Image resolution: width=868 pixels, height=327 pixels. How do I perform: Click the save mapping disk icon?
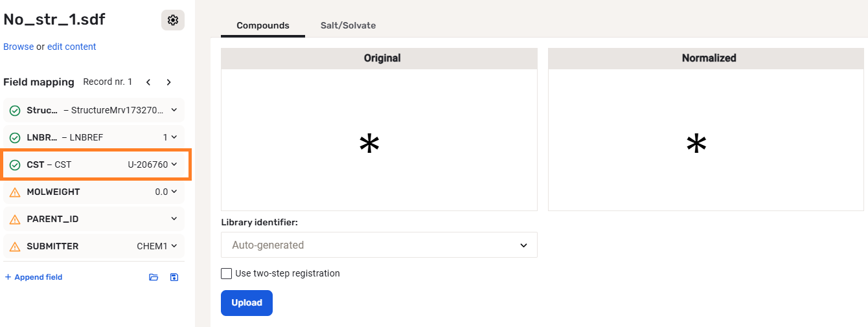tap(174, 277)
